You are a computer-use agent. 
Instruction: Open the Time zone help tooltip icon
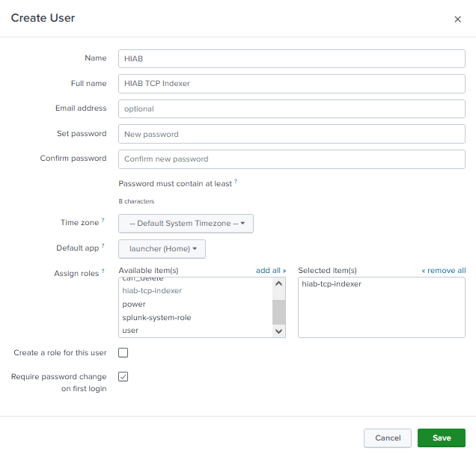point(103,221)
